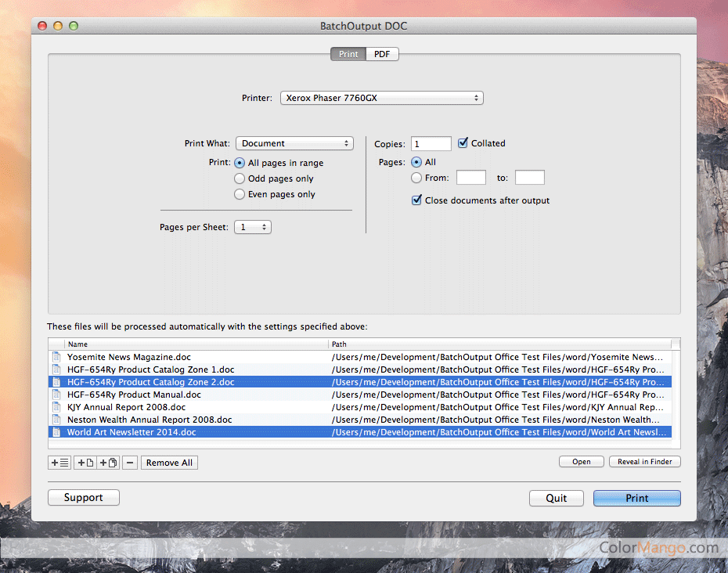Uncheck Close documents after output

[416, 200]
